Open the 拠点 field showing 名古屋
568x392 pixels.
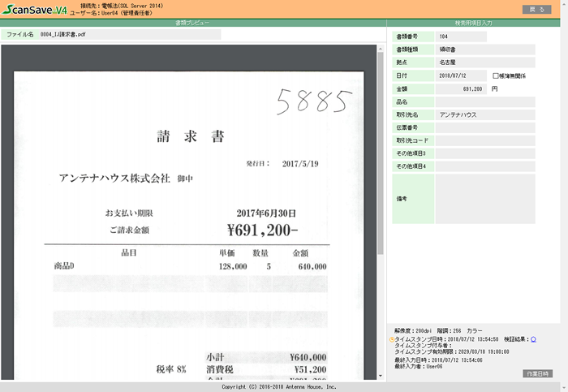[x=484, y=62]
